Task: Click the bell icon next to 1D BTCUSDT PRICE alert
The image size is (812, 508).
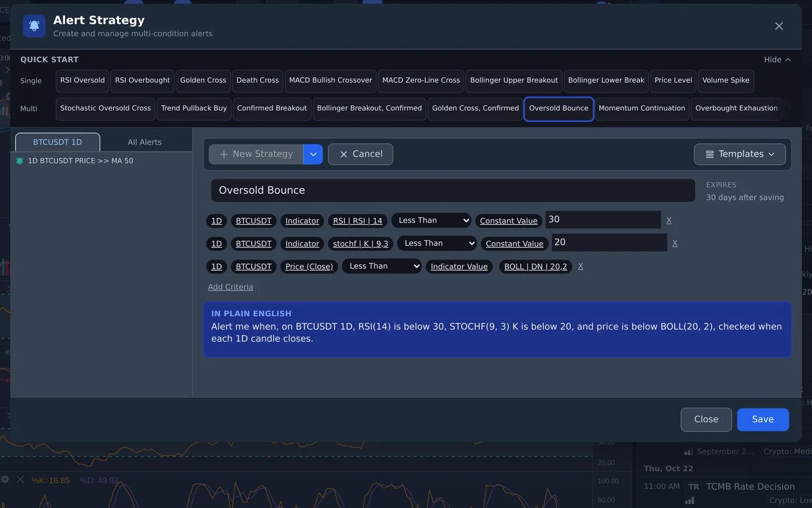Action: click(20, 161)
